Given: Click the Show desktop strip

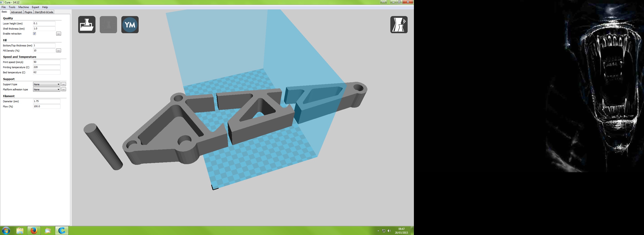Looking at the screenshot, I should pos(413,231).
